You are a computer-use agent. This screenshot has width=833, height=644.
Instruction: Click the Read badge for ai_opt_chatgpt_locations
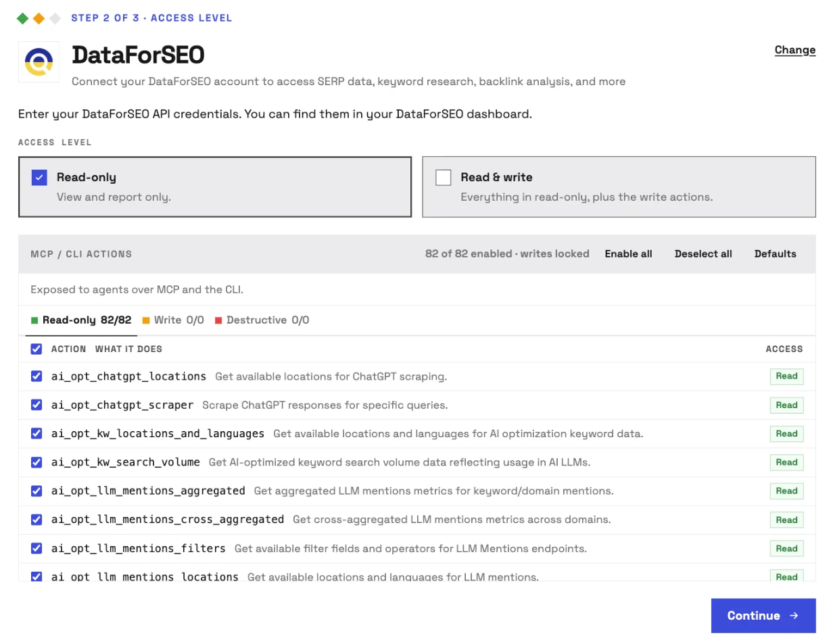pyautogui.click(x=786, y=376)
